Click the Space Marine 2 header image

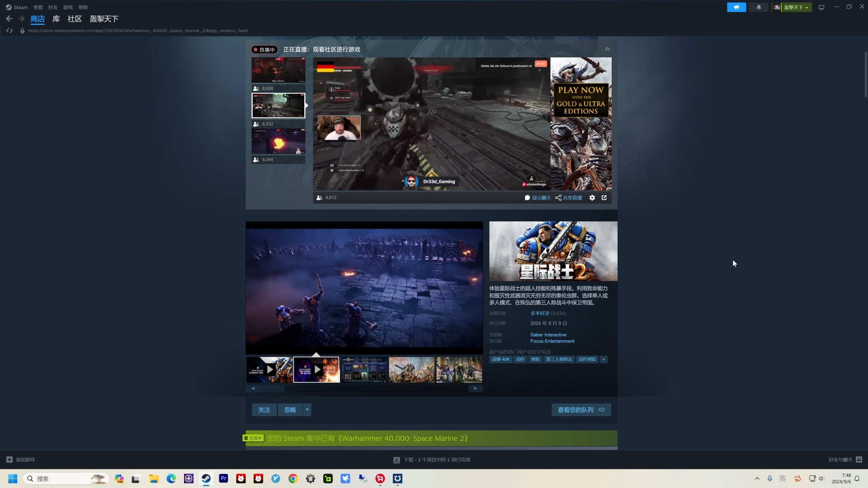pos(553,251)
